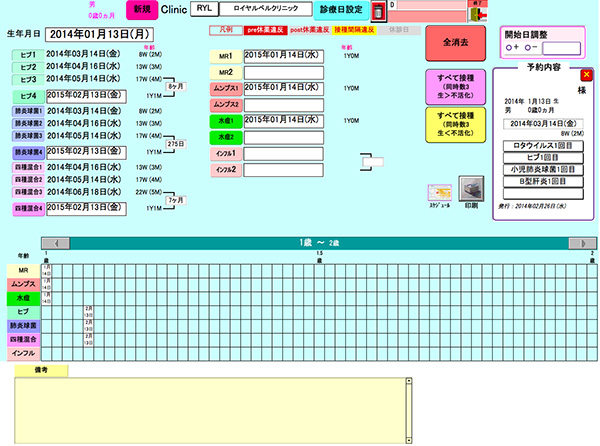Close the 予約内容 panel with red X
The width and height of the screenshot is (600, 446).
click(586, 74)
